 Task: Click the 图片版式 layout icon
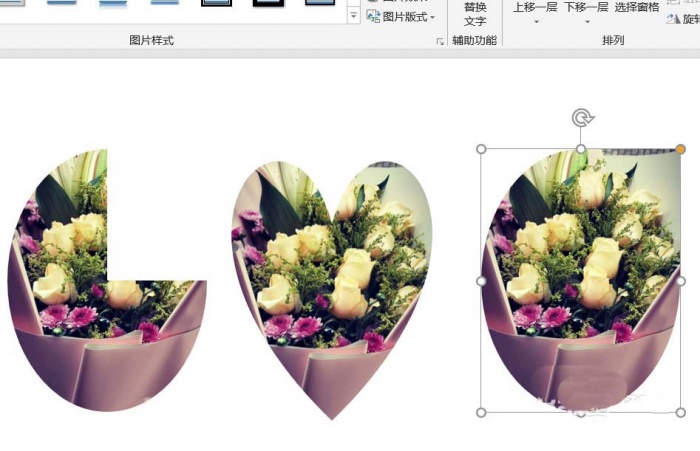click(373, 17)
